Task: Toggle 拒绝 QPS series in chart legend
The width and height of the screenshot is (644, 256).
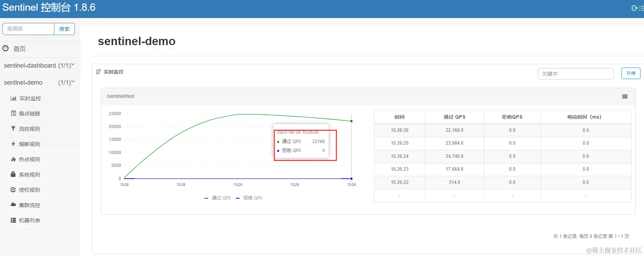Action: 249,198
